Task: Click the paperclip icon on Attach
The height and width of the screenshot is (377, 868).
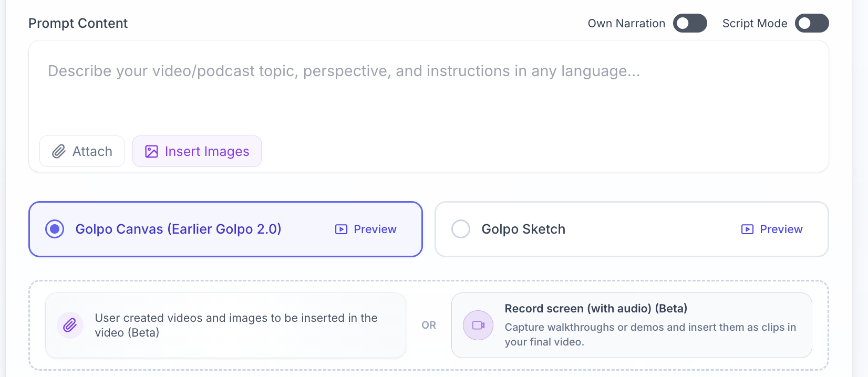Action: 59,152
